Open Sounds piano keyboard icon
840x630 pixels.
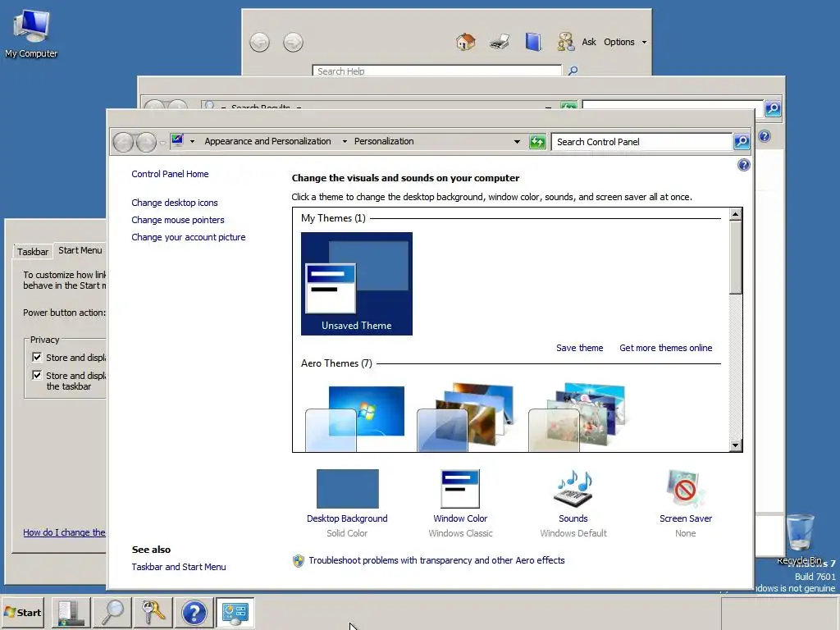pos(573,489)
